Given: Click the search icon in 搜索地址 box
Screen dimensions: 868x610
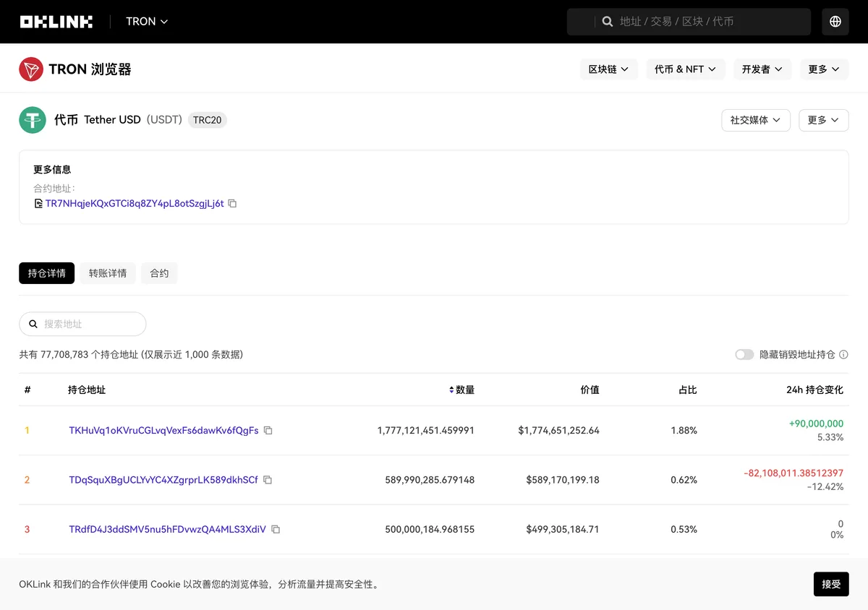Looking at the screenshot, I should pyautogui.click(x=33, y=324).
